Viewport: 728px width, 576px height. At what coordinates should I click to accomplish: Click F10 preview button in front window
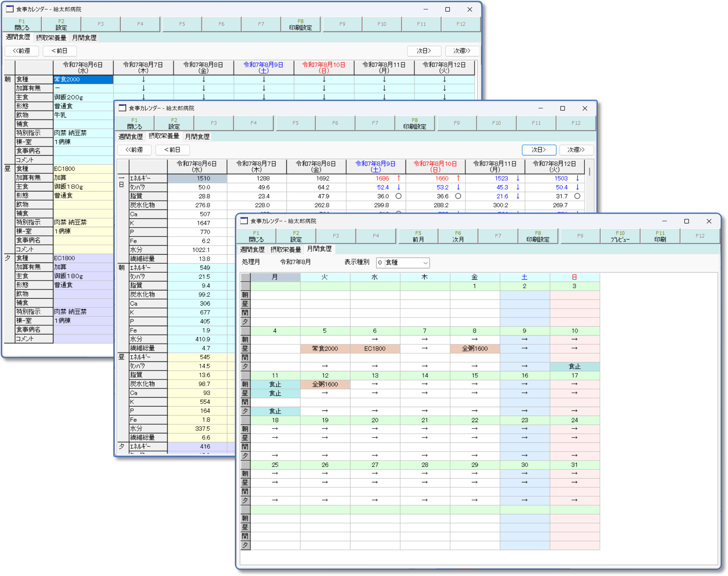(620, 236)
